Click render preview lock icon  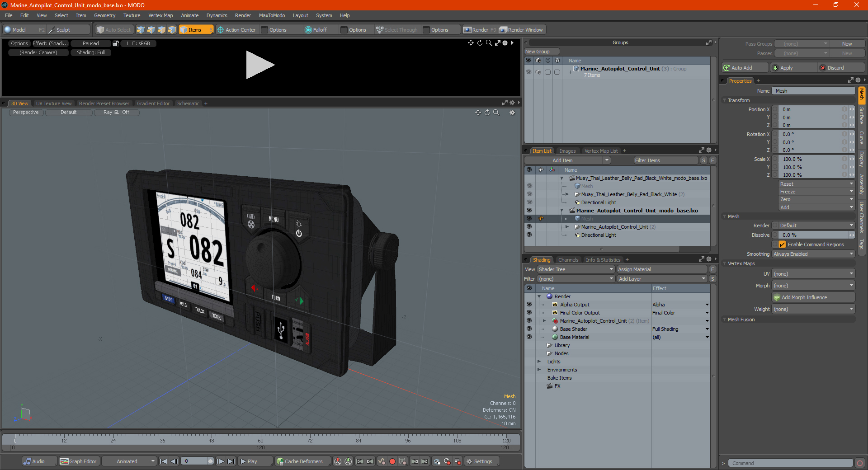tap(116, 43)
